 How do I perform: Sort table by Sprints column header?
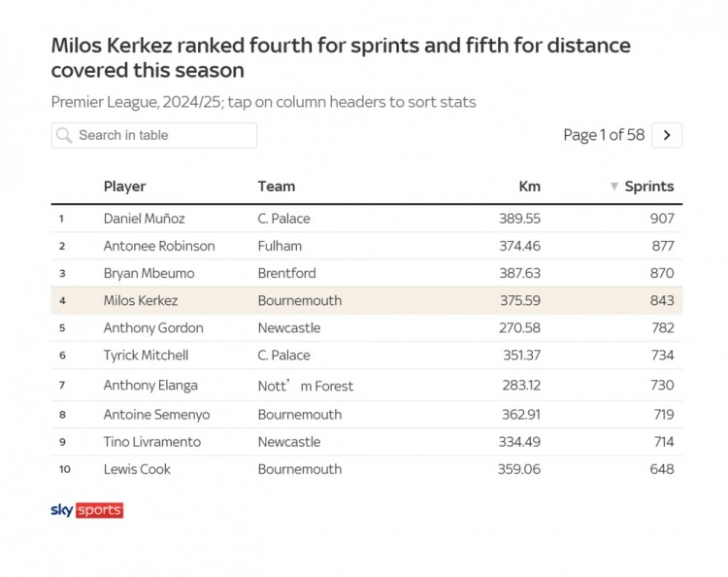(x=648, y=187)
